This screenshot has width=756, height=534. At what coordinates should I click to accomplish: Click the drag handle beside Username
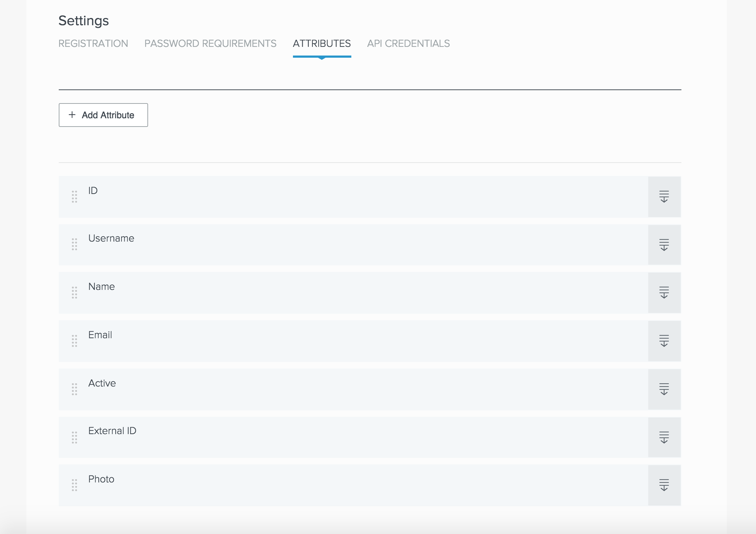point(74,244)
